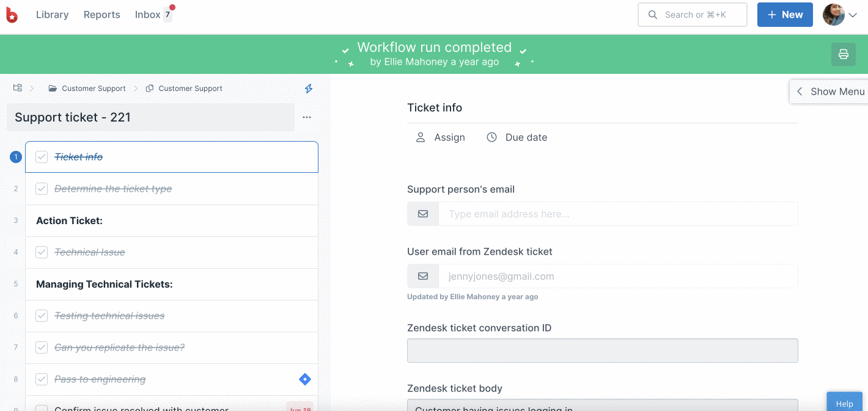Click the print icon in green banner
Screen dimensions: 868x411
[x=843, y=54]
